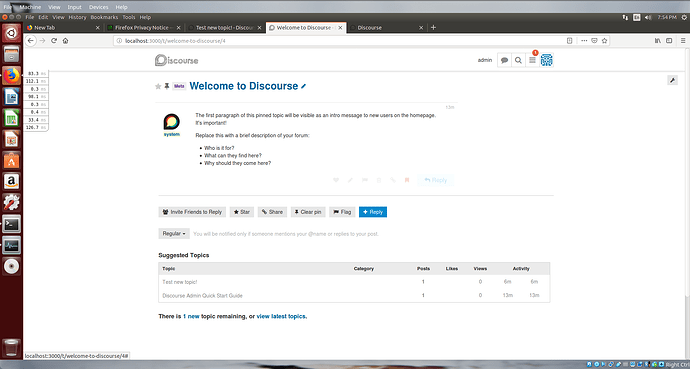The image size is (690, 369).
Task: Open Terminal from the Ubuntu launcher
Action: pyautogui.click(x=11, y=224)
